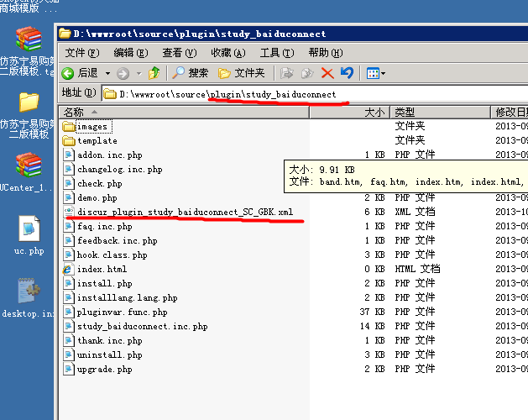Click the Forward arrow icon

(x=123, y=73)
